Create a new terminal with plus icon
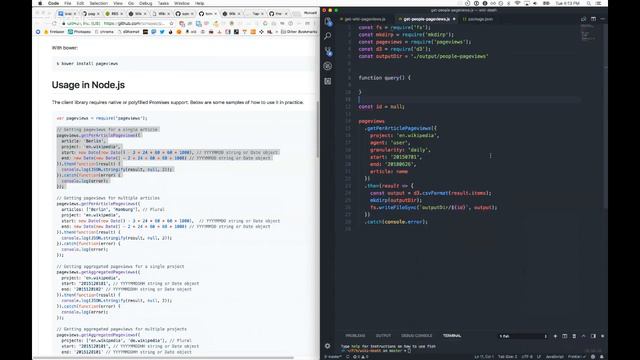Image resolution: width=640 pixels, height=360 pixels. pyautogui.click(x=555, y=336)
